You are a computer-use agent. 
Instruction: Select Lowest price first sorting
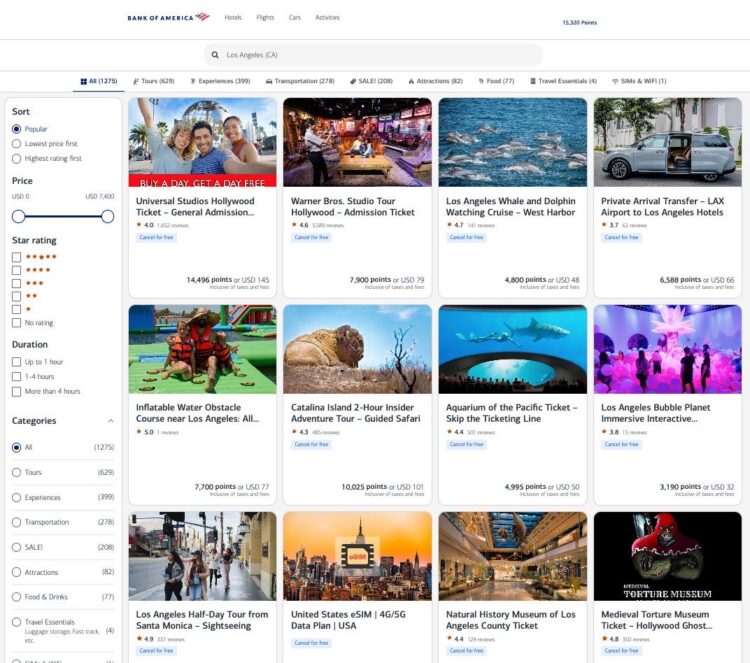pyautogui.click(x=17, y=144)
